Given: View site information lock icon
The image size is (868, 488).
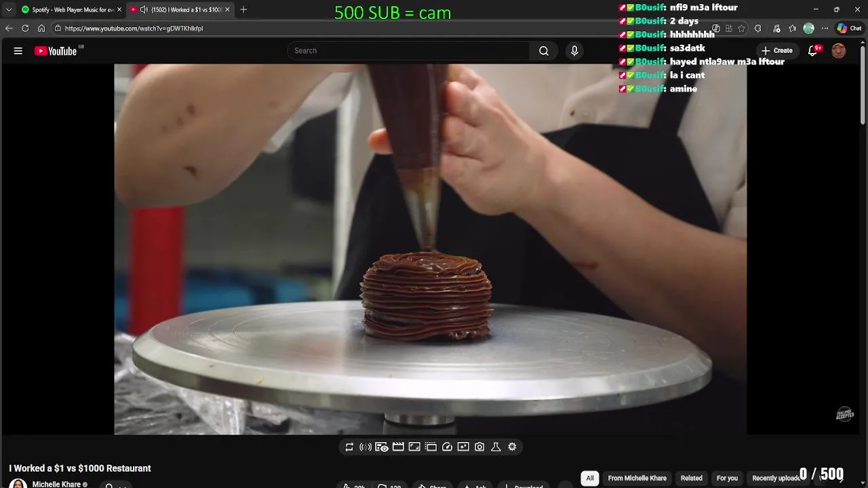Looking at the screenshot, I should (58, 28).
